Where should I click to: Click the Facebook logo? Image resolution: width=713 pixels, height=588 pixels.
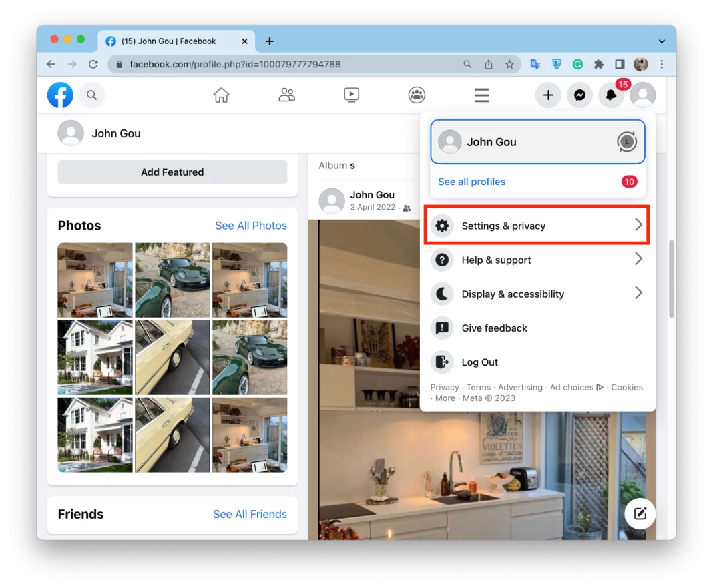[61, 95]
